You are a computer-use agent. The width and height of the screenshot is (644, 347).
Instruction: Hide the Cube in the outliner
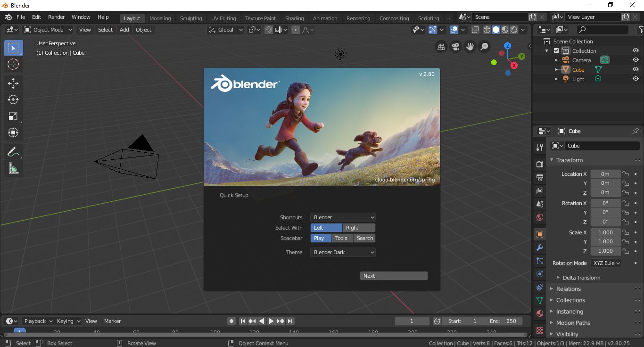click(x=636, y=70)
